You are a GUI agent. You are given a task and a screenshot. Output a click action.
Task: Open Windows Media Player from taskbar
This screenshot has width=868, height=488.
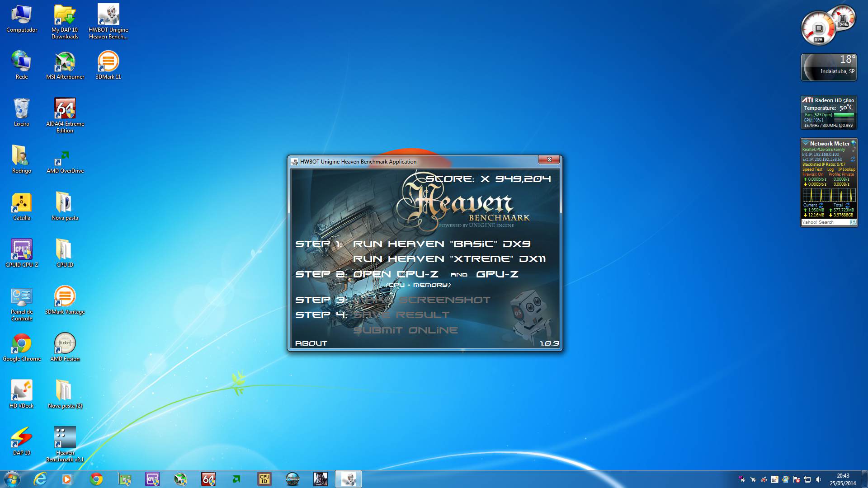tap(67, 479)
